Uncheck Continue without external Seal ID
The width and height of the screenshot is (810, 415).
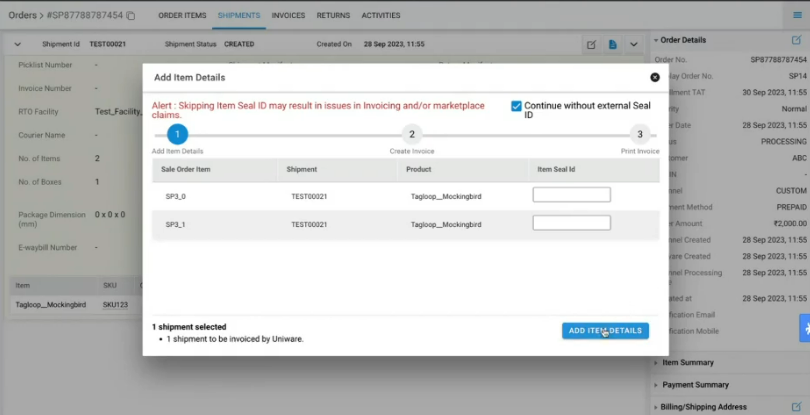click(516, 106)
